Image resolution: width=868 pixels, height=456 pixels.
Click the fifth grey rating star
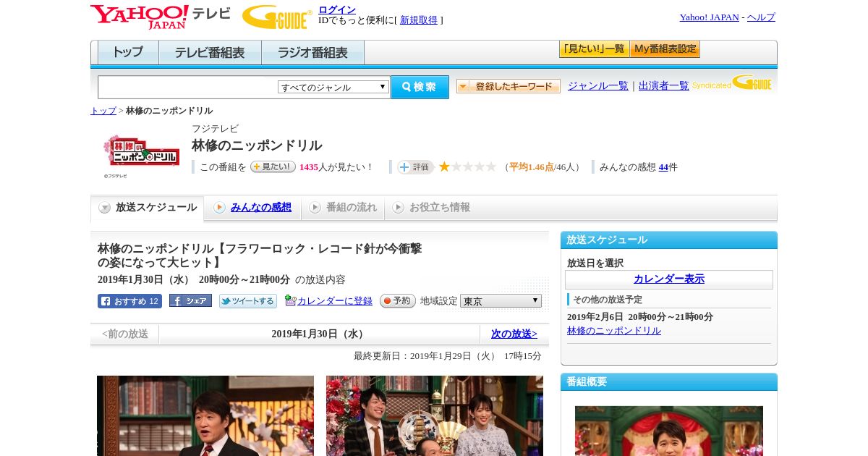pos(491,166)
